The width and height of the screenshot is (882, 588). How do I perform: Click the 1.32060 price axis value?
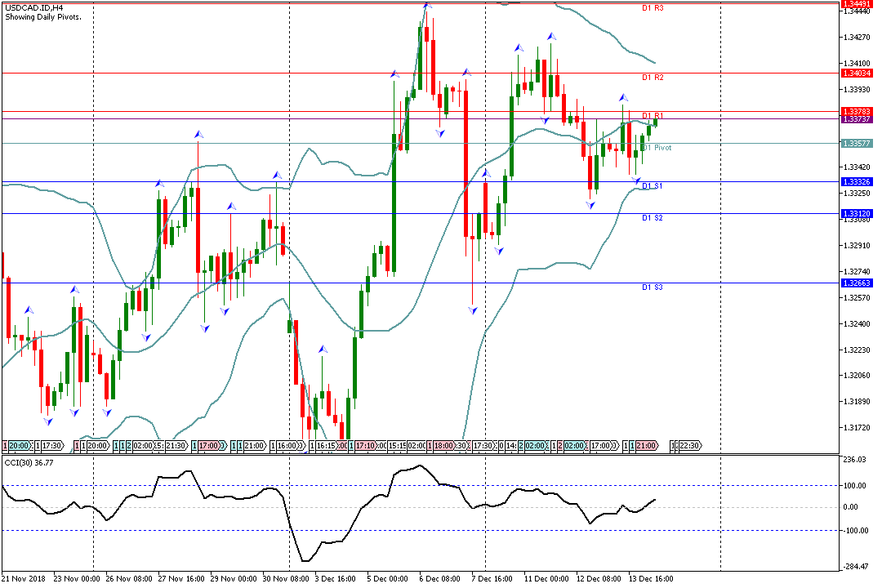click(x=856, y=376)
